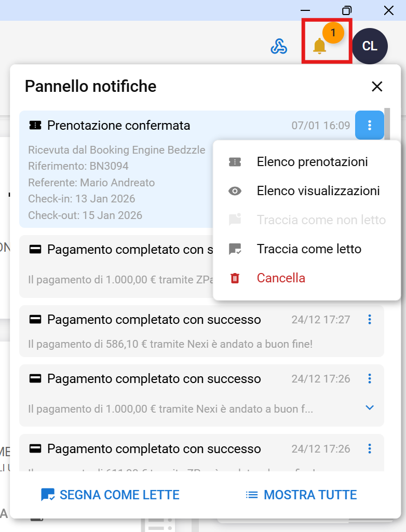The width and height of the screenshot is (406, 532).
Task: Click the notification bell icon
Action: click(320, 46)
